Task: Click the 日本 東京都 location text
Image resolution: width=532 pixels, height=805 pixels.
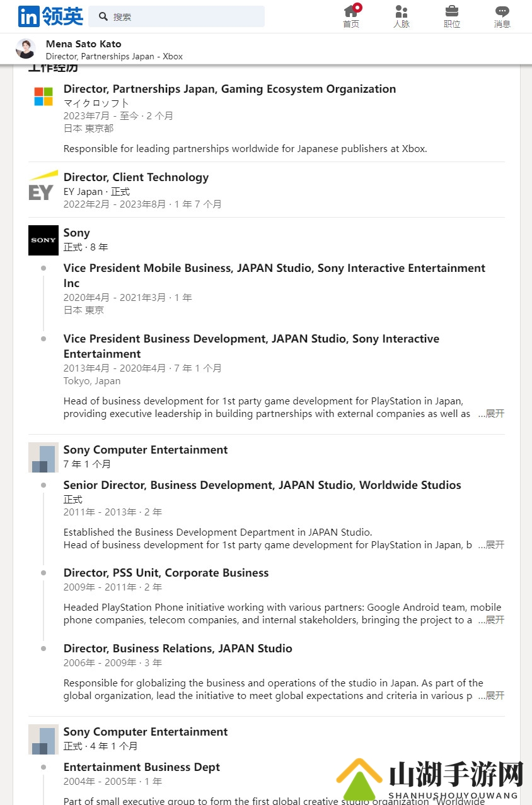Action: tap(89, 128)
